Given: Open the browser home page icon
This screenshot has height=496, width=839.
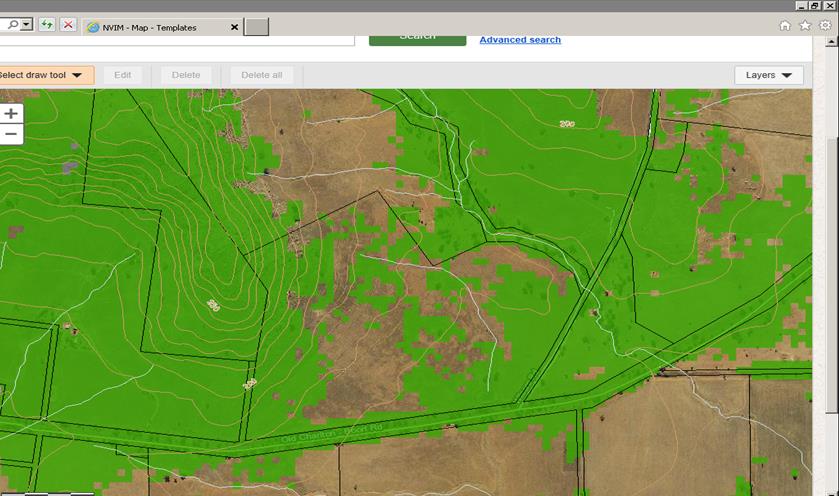Looking at the screenshot, I should (785, 26).
